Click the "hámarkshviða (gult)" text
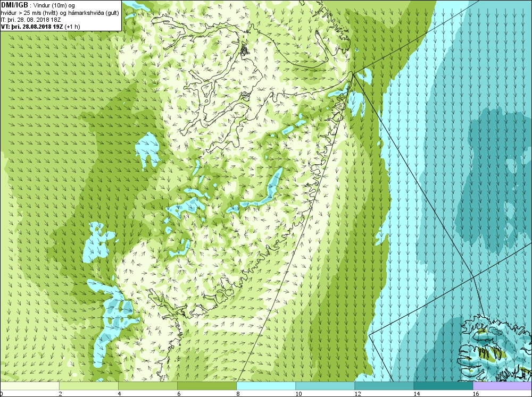Image resolution: width=532 pixels, height=397 pixels. tap(95, 13)
